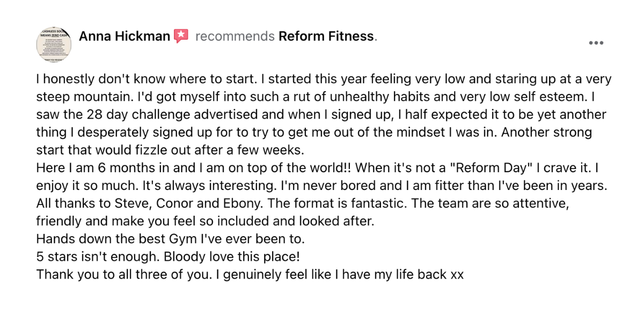Screen dimensions: 644x322
Task: Click the red star recommendation badge
Action: pos(181,36)
